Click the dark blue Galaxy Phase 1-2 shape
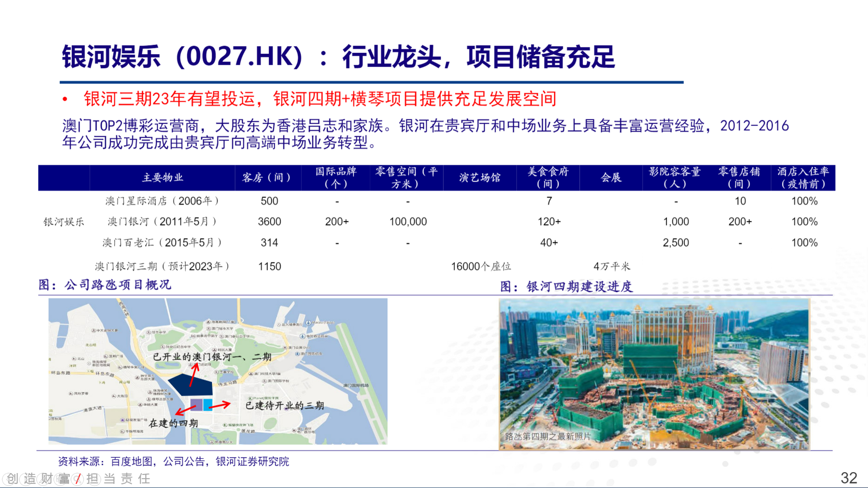This screenshot has width=868, height=488. coord(191,385)
